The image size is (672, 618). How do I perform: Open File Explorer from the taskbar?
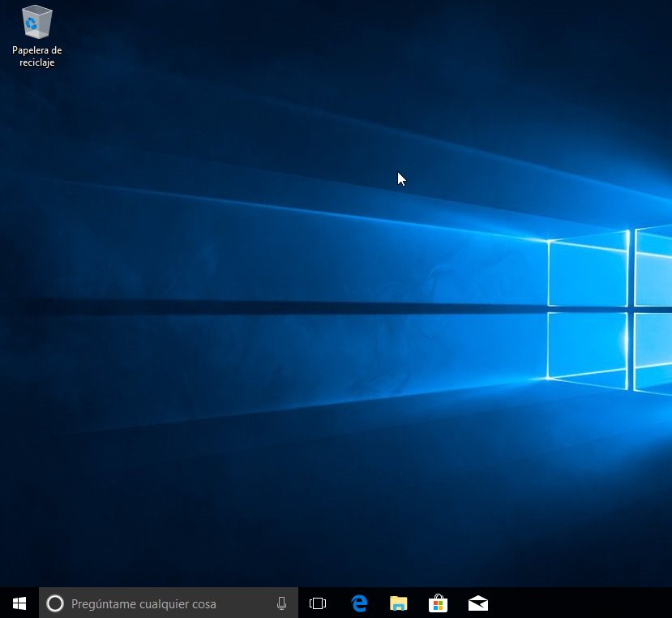click(x=399, y=603)
